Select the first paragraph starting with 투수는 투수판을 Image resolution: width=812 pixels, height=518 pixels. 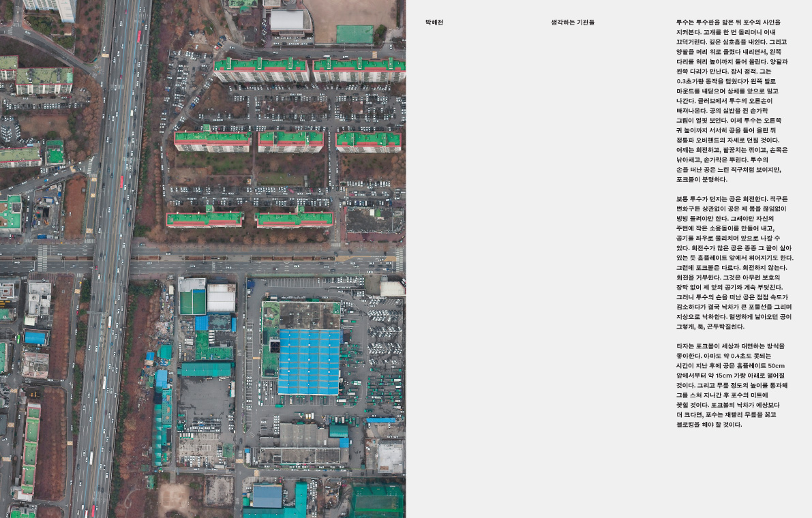click(730, 101)
